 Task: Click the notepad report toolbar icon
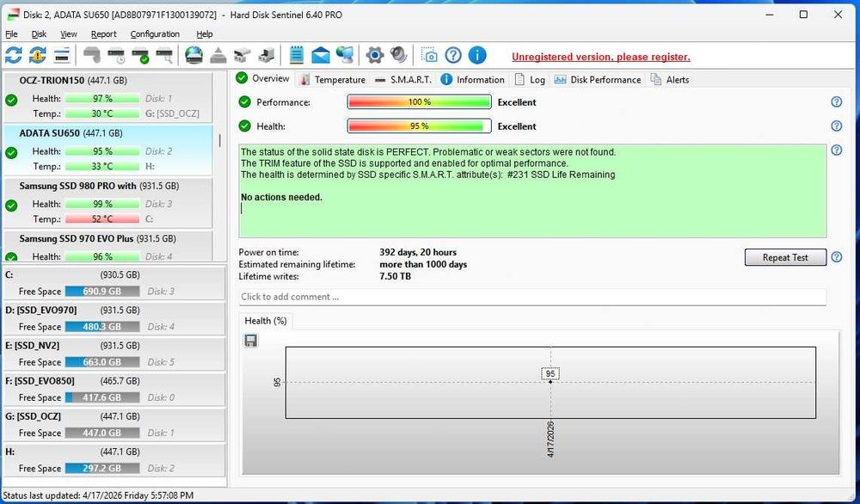(x=296, y=55)
